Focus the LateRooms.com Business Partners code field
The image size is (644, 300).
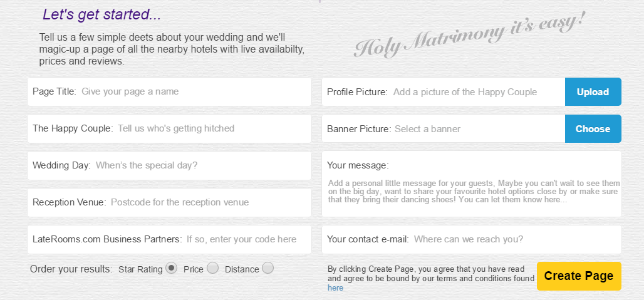click(169, 240)
